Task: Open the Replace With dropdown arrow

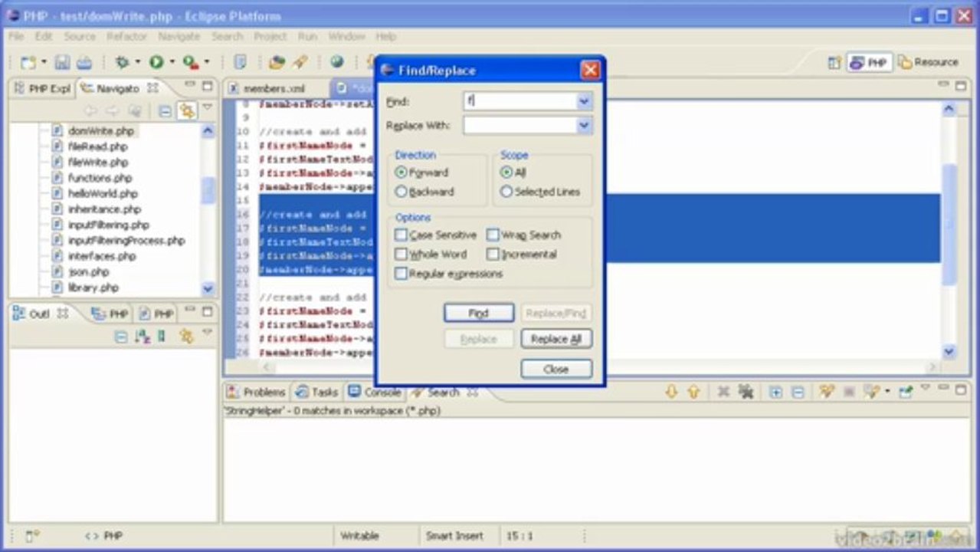Action: click(584, 125)
